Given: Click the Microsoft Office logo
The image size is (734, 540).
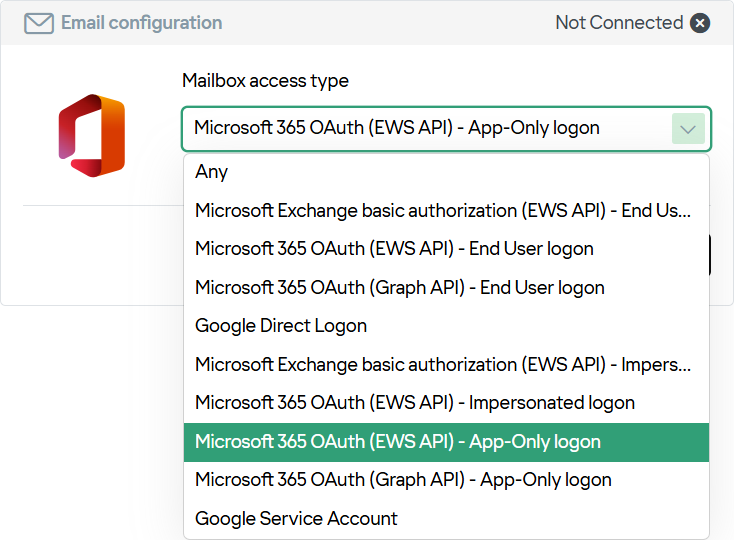Looking at the screenshot, I should [x=92, y=136].
